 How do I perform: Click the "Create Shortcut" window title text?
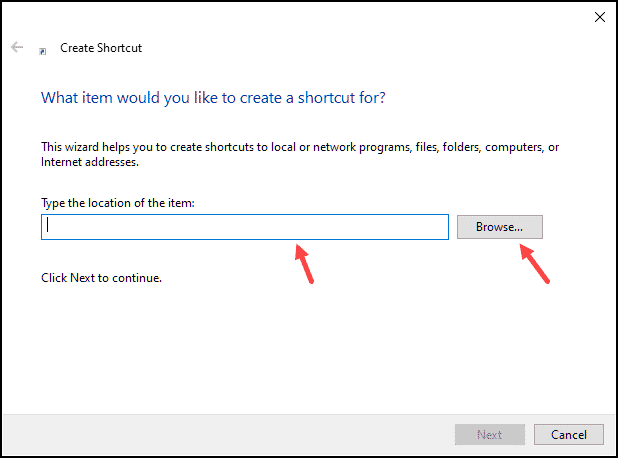click(x=101, y=48)
